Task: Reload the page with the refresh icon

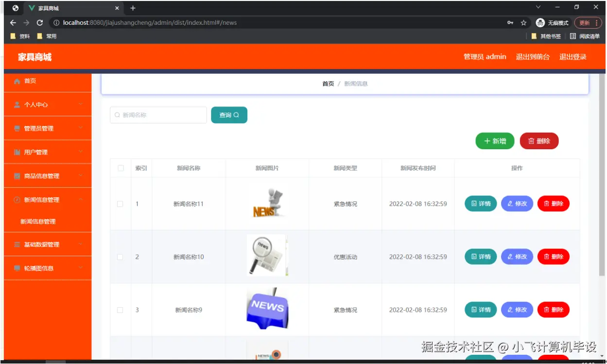Action: (40, 23)
